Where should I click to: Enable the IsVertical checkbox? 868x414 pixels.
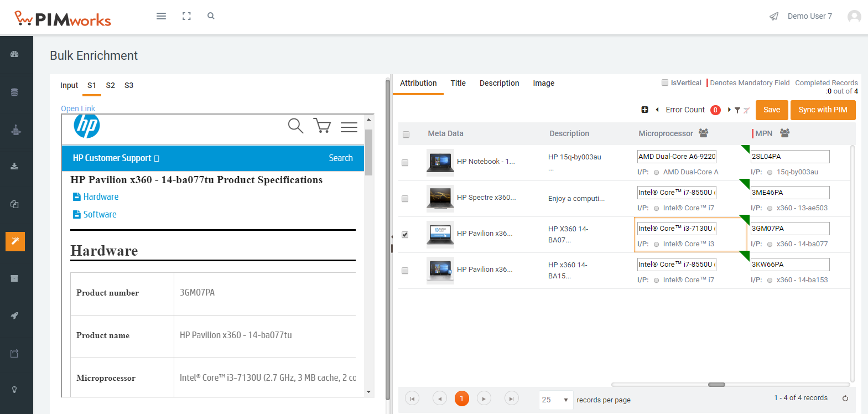[x=665, y=82]
